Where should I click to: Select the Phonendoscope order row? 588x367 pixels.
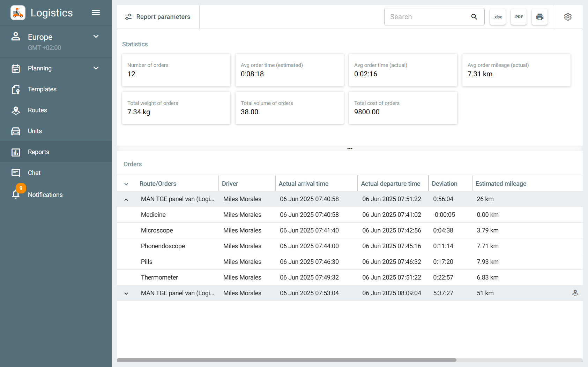350,246
